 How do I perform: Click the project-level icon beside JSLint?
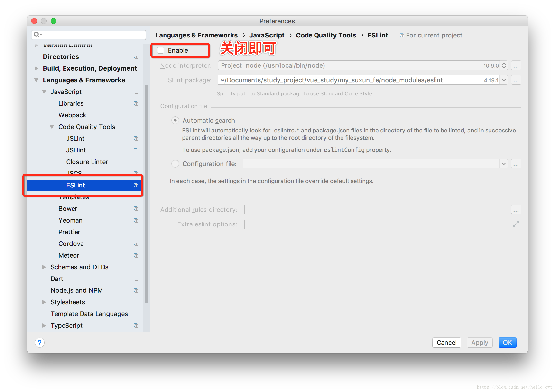click(136, 139)
